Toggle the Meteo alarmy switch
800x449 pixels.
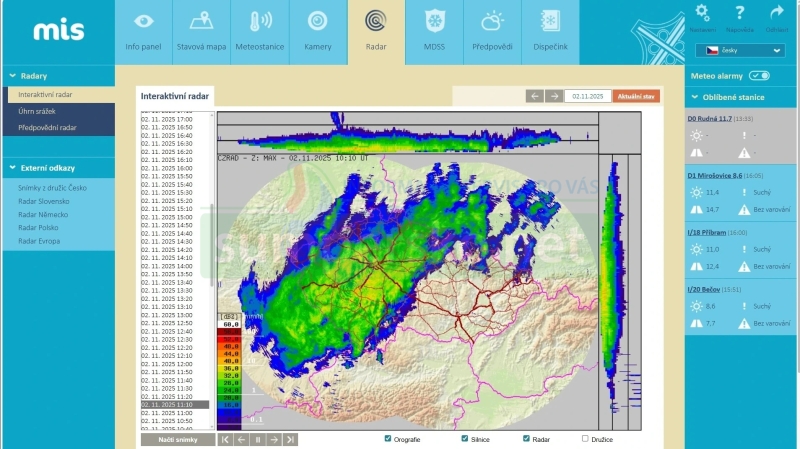(x=759, y=75)
